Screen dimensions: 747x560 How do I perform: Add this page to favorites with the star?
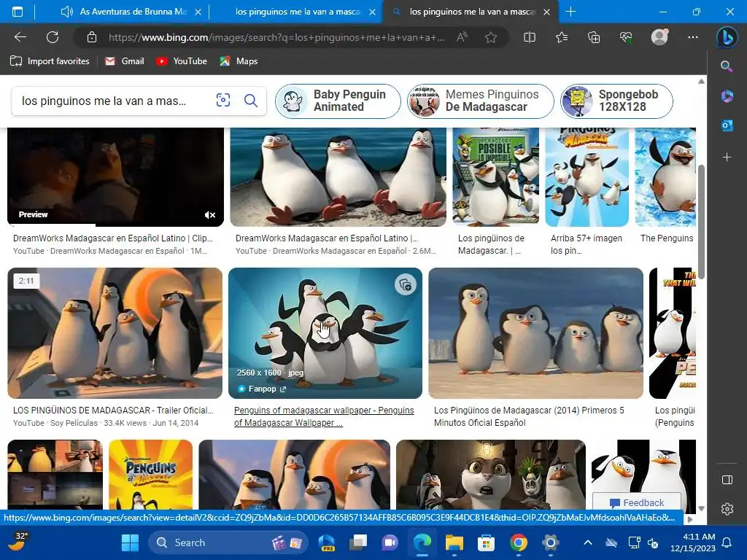[x=491, y=37]
